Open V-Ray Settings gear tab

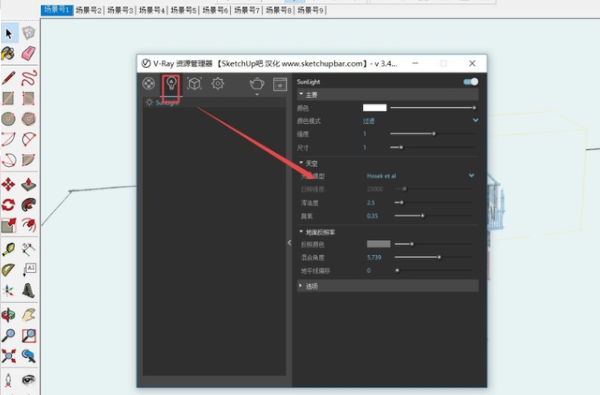point(218,83)
